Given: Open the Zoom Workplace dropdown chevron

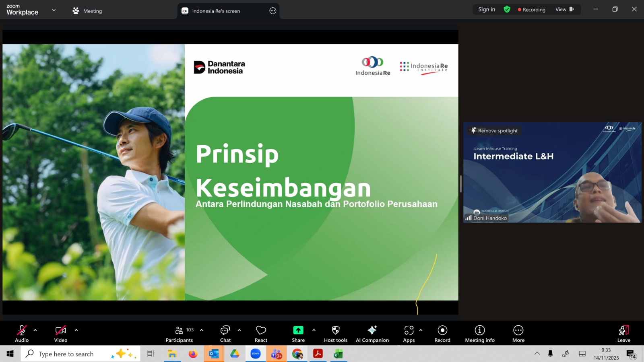Looking at the screenshot, I should (54, 10).
